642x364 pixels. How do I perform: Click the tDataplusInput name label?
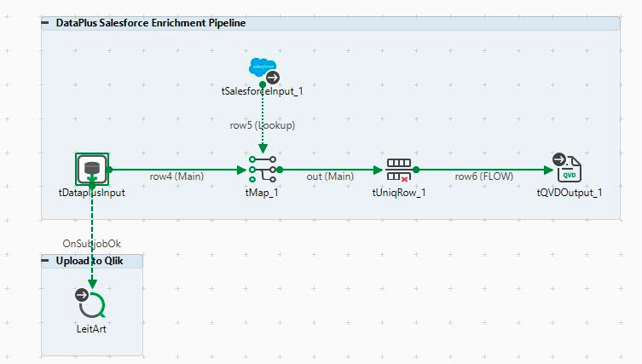(92, 193)
